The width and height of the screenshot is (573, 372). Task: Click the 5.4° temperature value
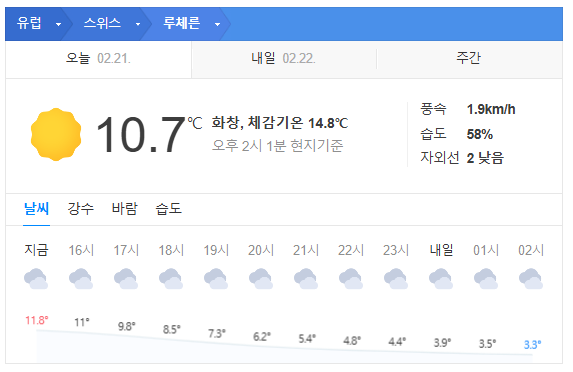coord(307,339)
